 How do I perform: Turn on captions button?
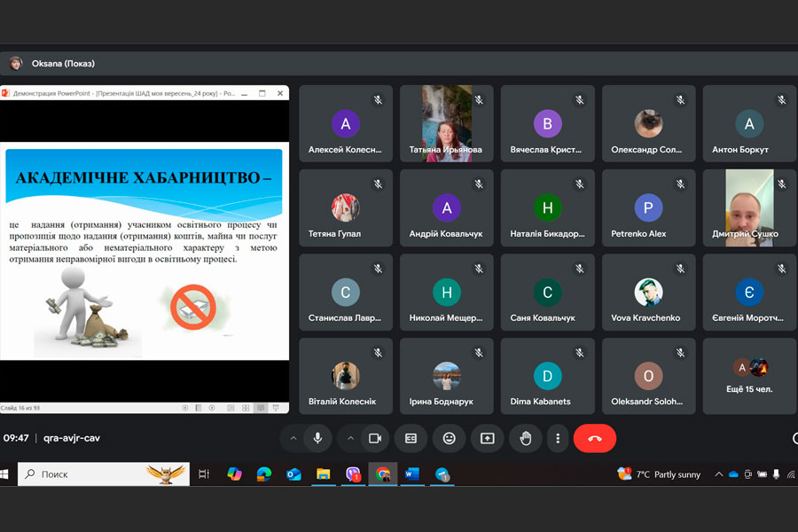tap(411, 438)
